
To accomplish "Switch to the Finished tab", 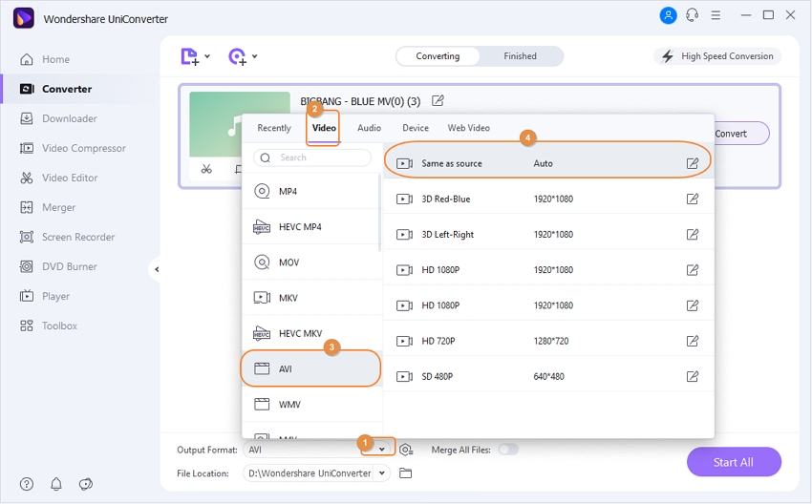I will coord(520,56).
